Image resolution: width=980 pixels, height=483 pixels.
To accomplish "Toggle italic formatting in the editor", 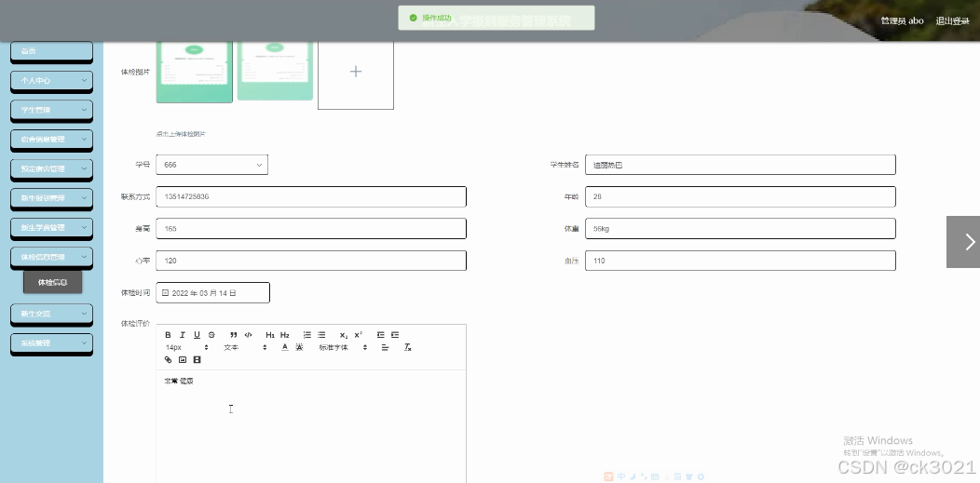I will 183,335.
